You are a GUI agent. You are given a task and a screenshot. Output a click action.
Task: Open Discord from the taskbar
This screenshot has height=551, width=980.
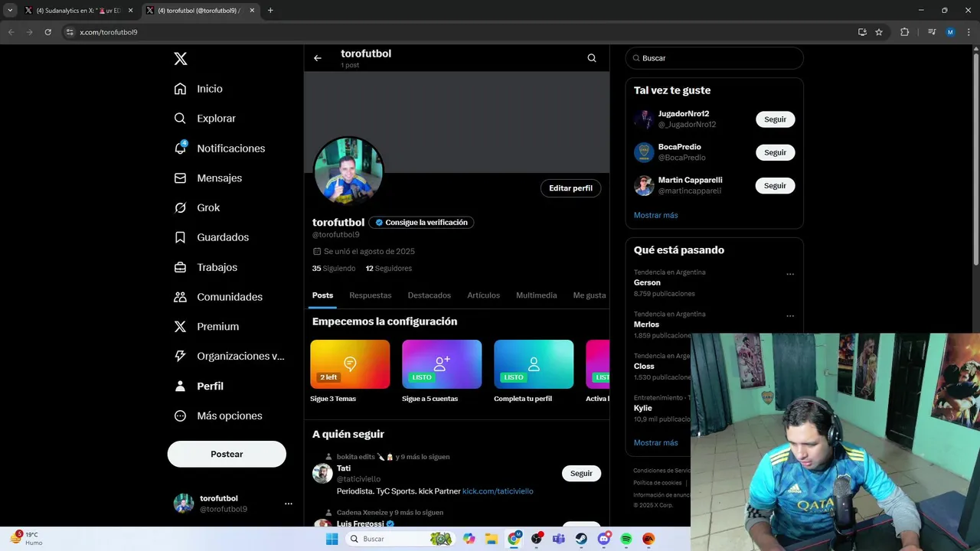(x=603, y=539)
